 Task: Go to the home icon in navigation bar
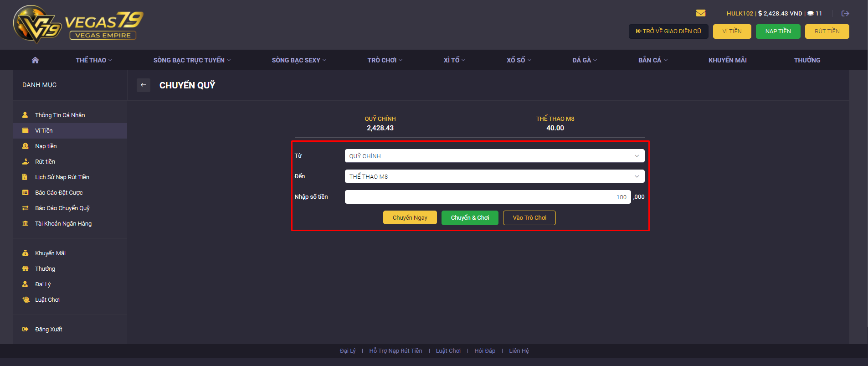[x=35, y=60]
